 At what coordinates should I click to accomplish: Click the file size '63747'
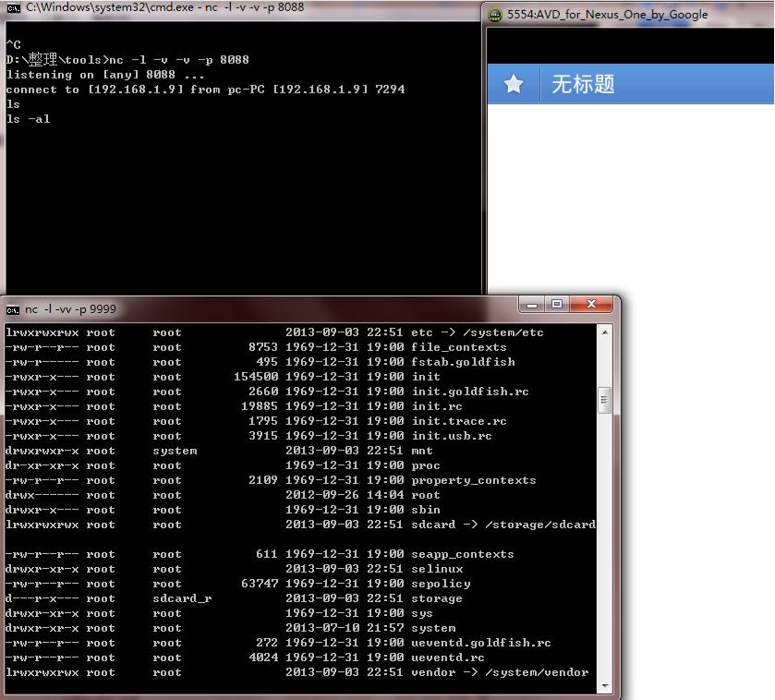tap(260, 585)
